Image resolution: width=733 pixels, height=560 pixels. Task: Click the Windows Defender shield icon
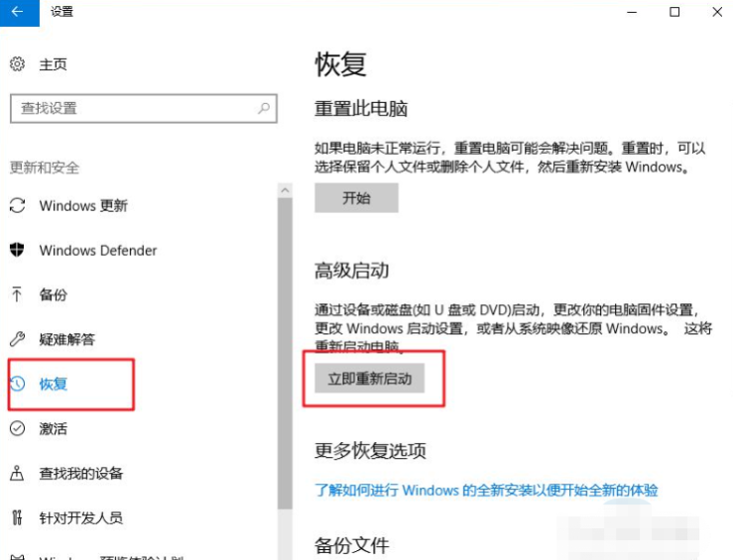(x=17, y=250)
